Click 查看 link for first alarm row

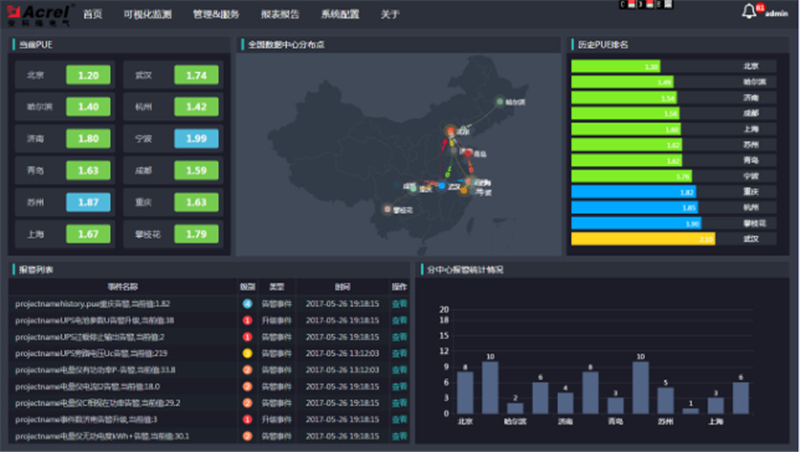[399, 303]
